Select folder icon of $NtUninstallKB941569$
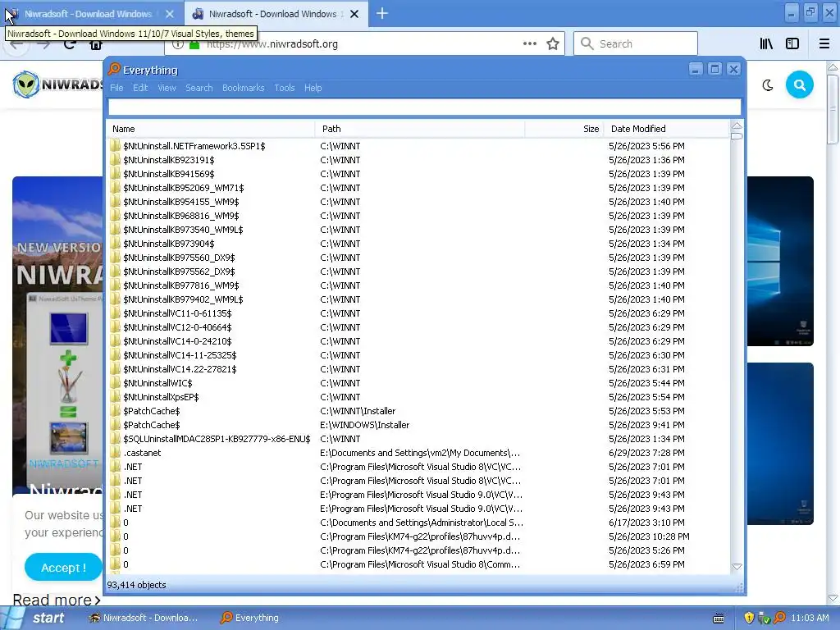 click(115, 174)
